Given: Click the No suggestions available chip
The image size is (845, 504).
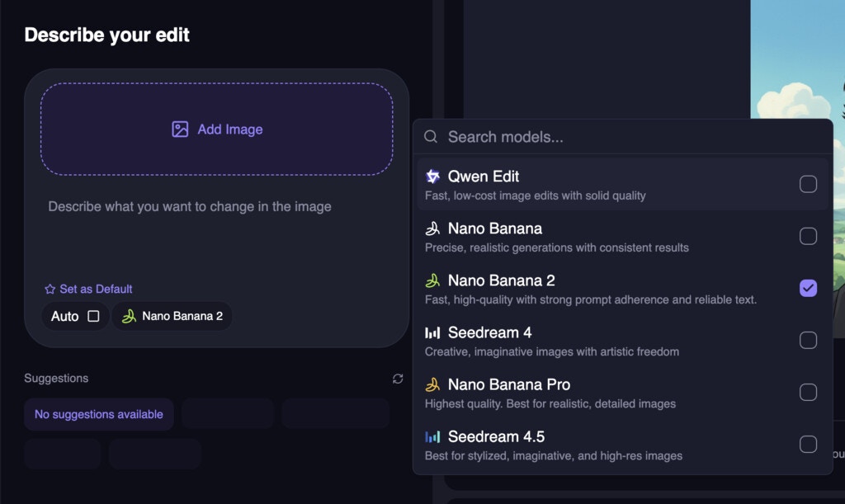Looking at the screenshot, I should (x=98, y=414).
